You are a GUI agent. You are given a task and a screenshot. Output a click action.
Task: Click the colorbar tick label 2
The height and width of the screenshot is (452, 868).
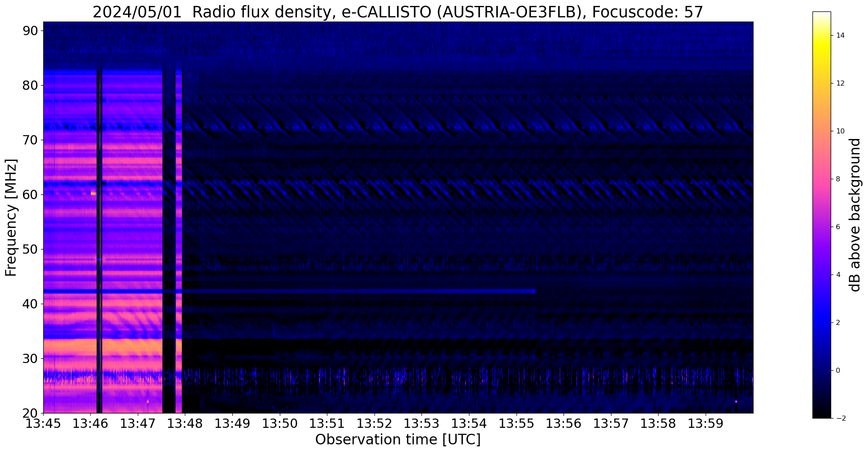click(837, 322)
